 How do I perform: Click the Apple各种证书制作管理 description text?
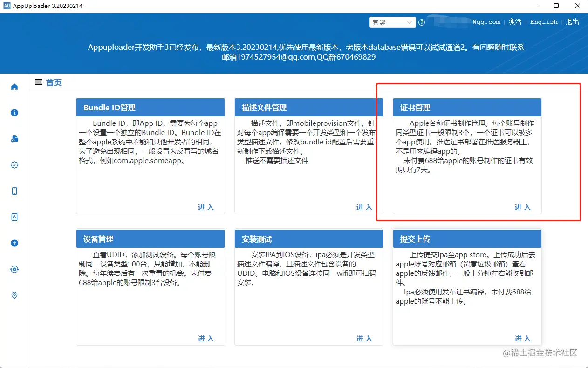(465, 147)
